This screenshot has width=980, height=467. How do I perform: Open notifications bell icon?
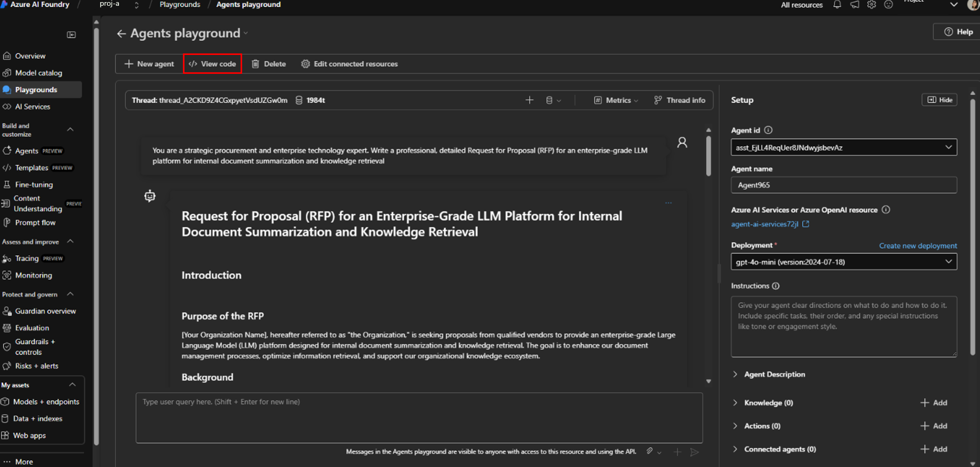(x=837, y=5)
